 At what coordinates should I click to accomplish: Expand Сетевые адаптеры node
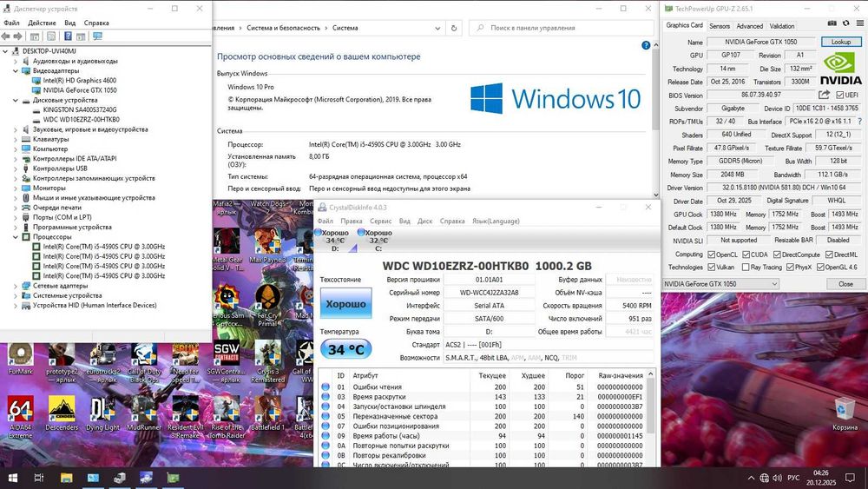point(16,286)
